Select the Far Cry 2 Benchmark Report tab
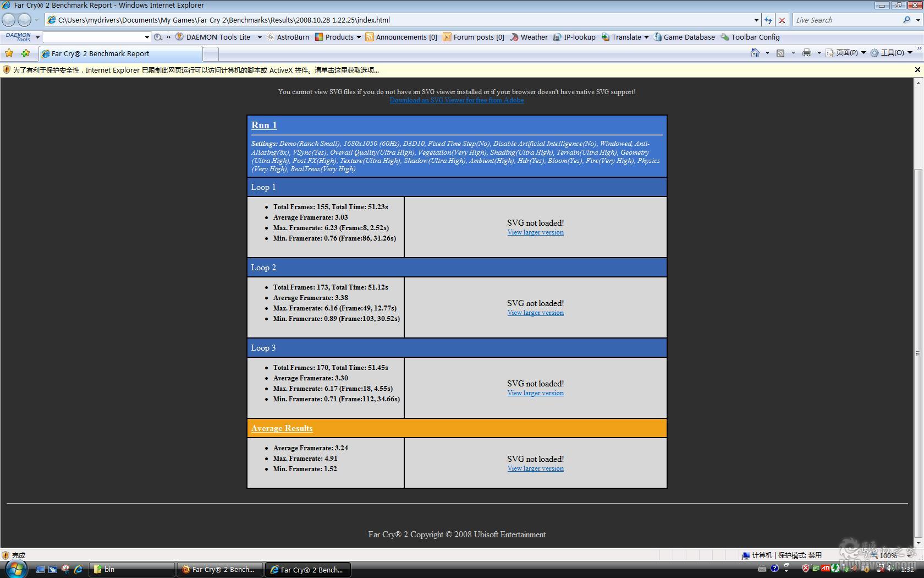Viewport: 924px width, 578px height. tap(120, 53)
